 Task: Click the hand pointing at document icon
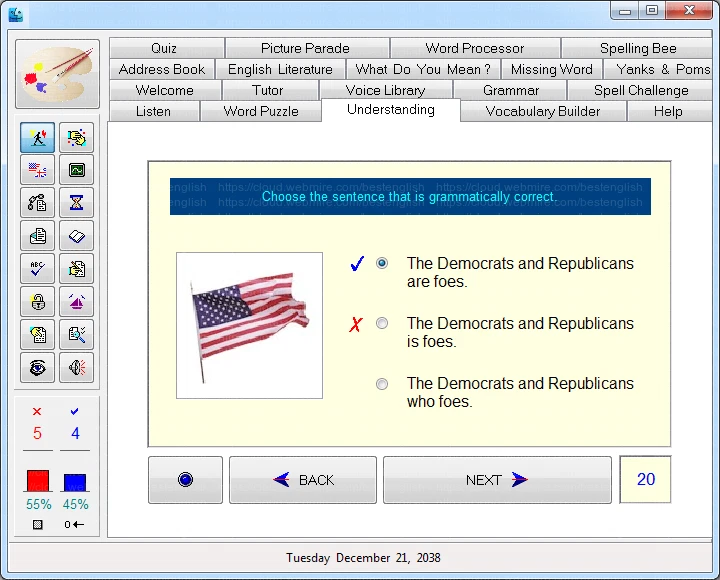click(x=37, y=335)
